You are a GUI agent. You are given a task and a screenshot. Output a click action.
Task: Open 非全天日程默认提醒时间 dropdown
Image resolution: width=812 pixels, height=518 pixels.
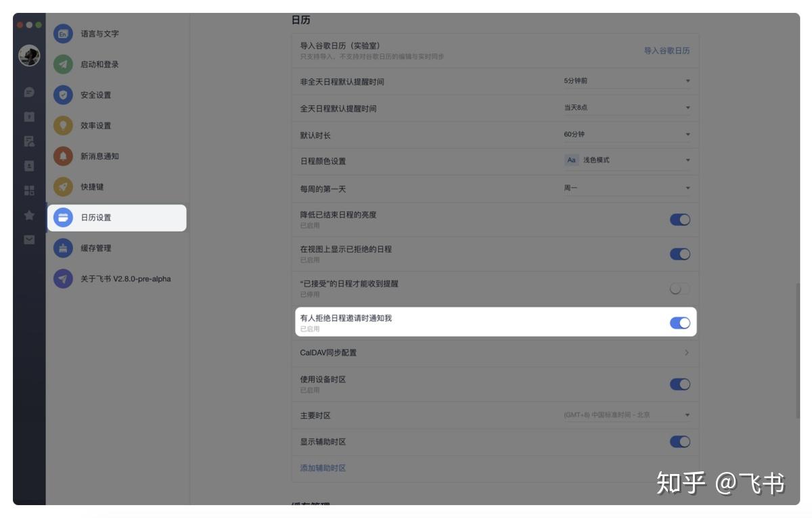(626, 81)
